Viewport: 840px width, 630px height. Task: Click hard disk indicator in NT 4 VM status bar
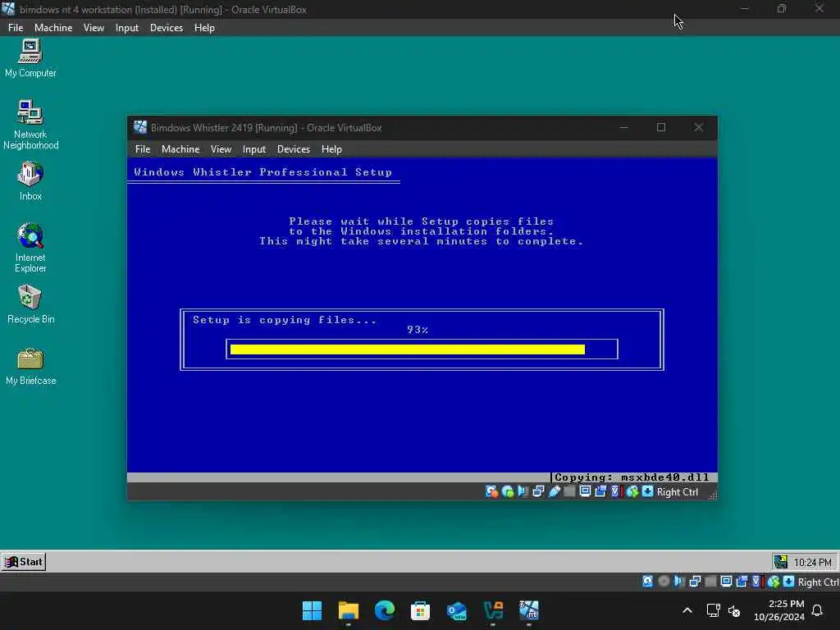[x=647, y=582]
